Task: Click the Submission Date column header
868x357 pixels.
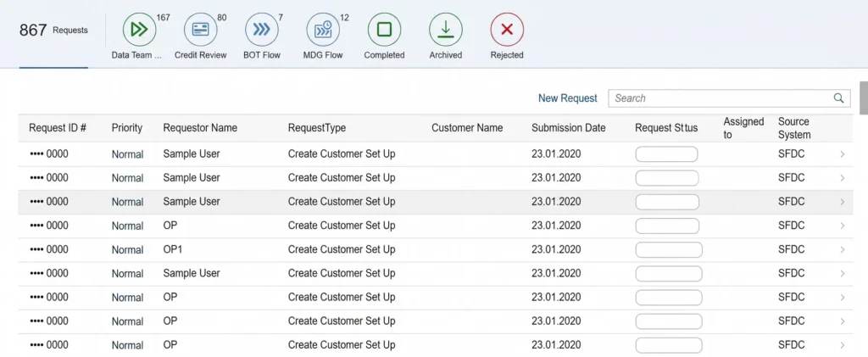Action: (569, 128)
